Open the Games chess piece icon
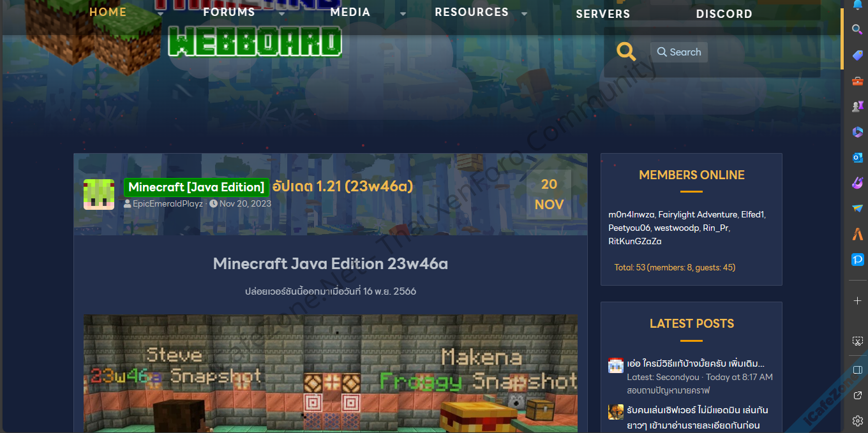The width and height of the screenshot is (868, 433). click(x=858, y=106)
